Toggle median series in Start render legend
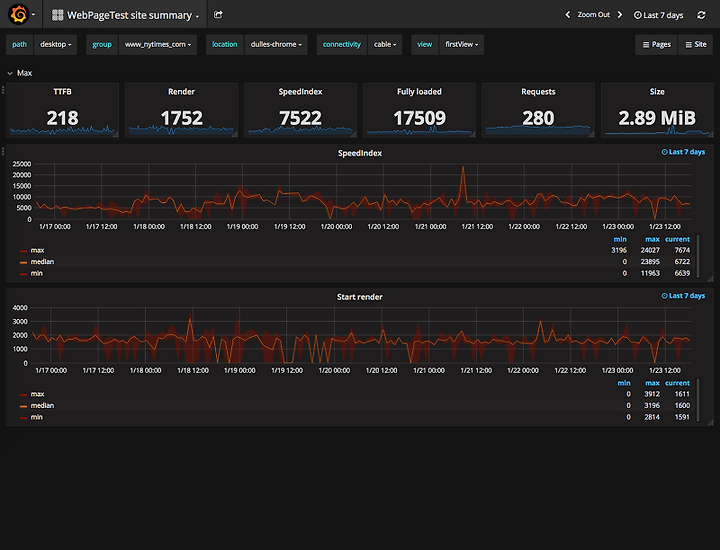 point(42,405)
